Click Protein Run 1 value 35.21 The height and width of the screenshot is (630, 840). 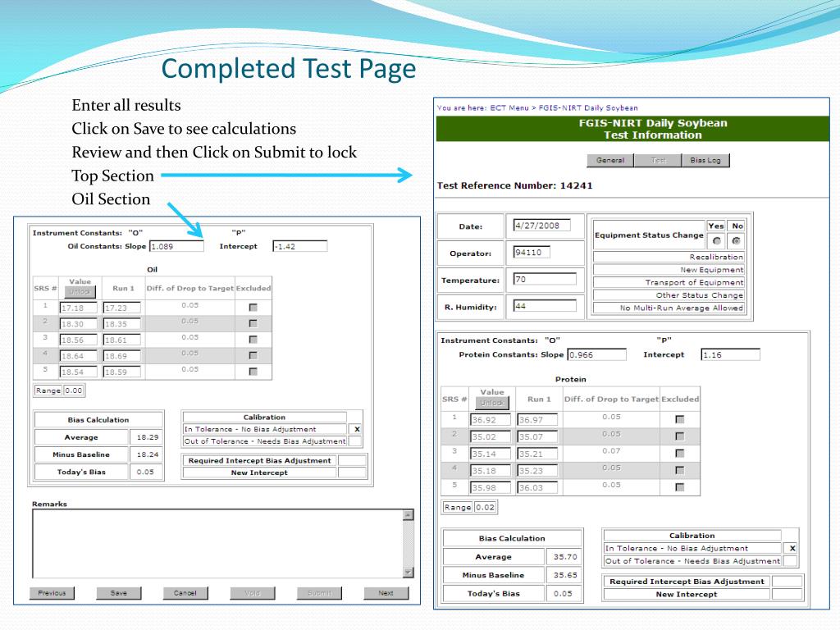pyautogui.click(x=537, y=454)
